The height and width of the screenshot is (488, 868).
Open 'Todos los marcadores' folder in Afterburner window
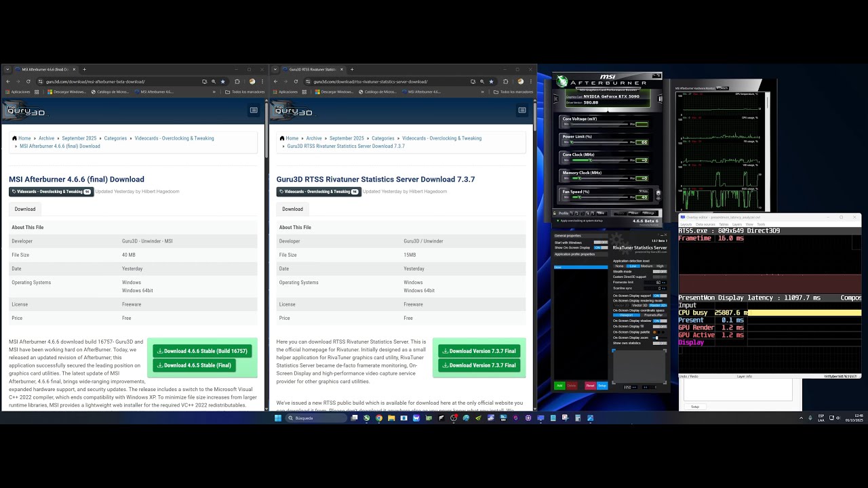[x=245, y=91]
